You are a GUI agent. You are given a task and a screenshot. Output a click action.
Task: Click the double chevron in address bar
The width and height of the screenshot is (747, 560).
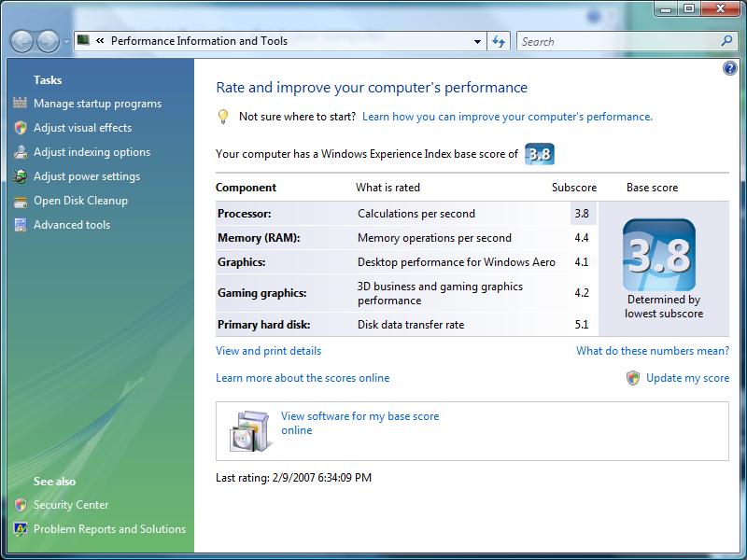[x=100, y=41]
